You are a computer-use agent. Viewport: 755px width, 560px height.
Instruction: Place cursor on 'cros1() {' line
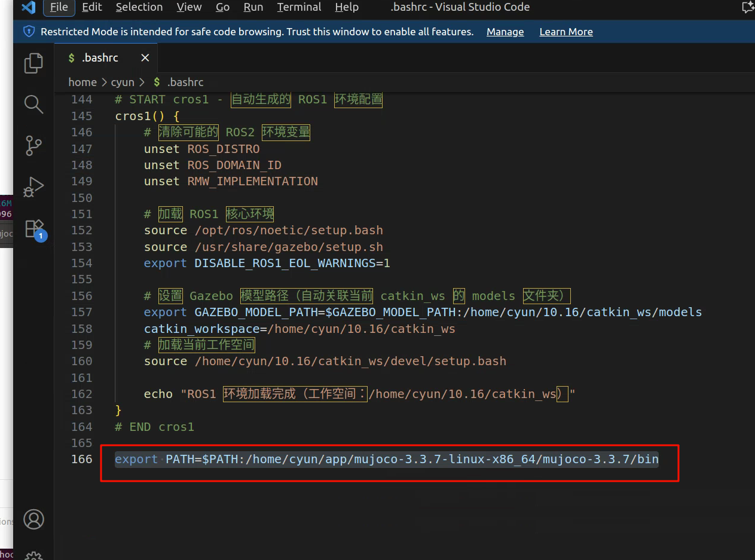click(x=147, y=116)
